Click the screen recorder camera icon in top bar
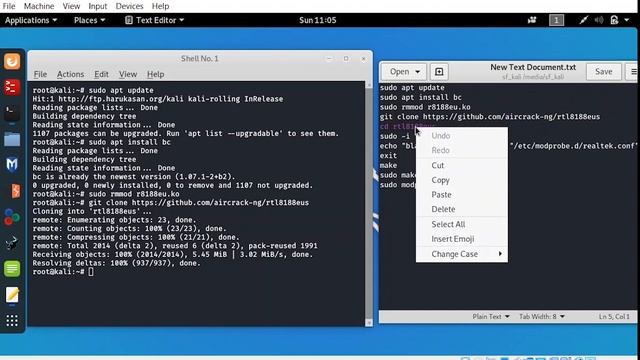The image size is (640, 360). click(x=532, y=20)
